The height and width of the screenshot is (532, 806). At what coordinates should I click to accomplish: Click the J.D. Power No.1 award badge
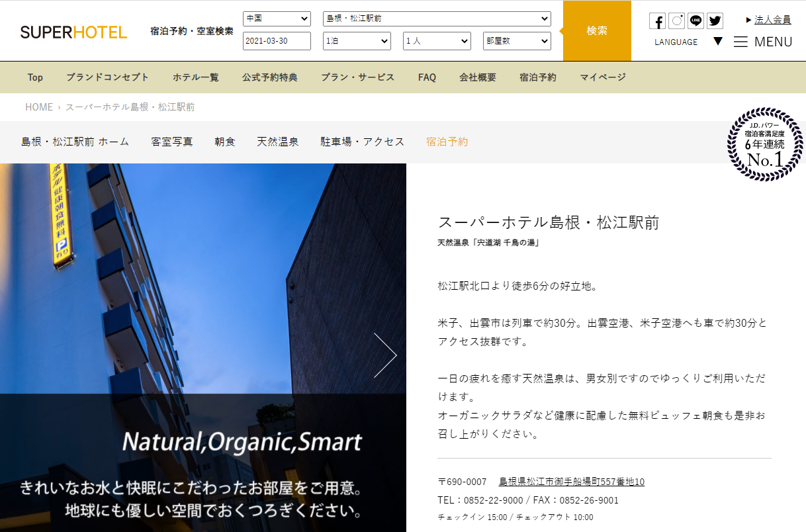765,144
